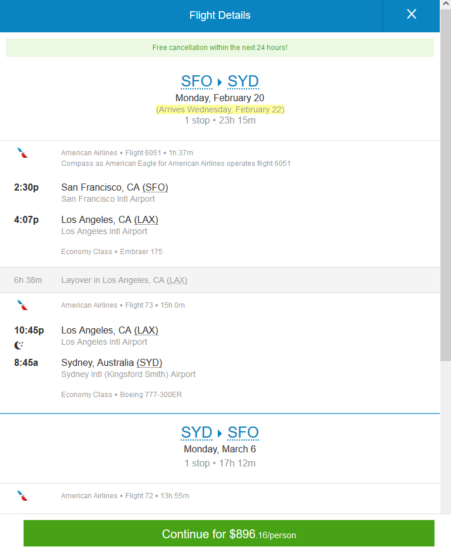Click the scrollbar up arrow
The height and width of the screenshot is (550, 451).
point(445,4)
